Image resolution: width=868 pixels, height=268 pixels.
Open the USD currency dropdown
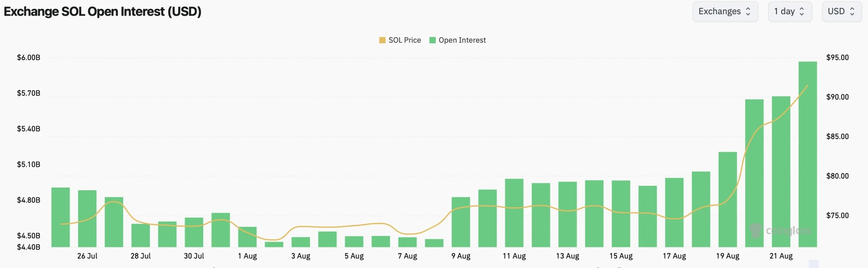click(x=842, y=12)
